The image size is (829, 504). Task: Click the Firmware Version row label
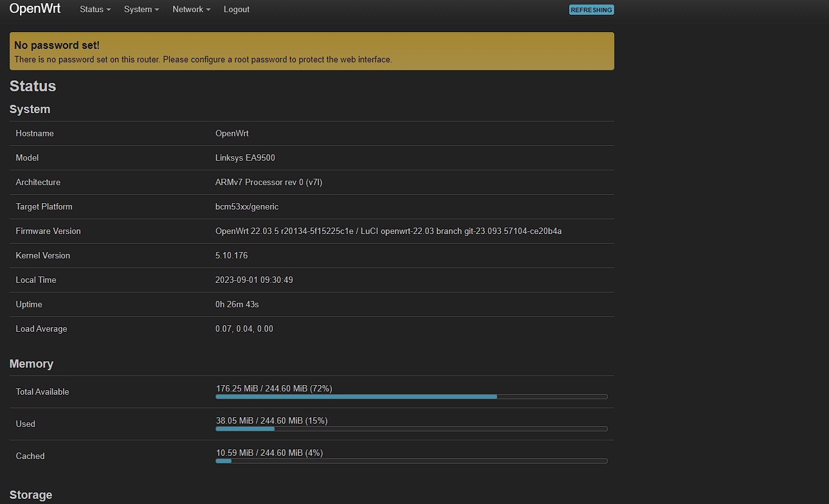coord(48,231)
